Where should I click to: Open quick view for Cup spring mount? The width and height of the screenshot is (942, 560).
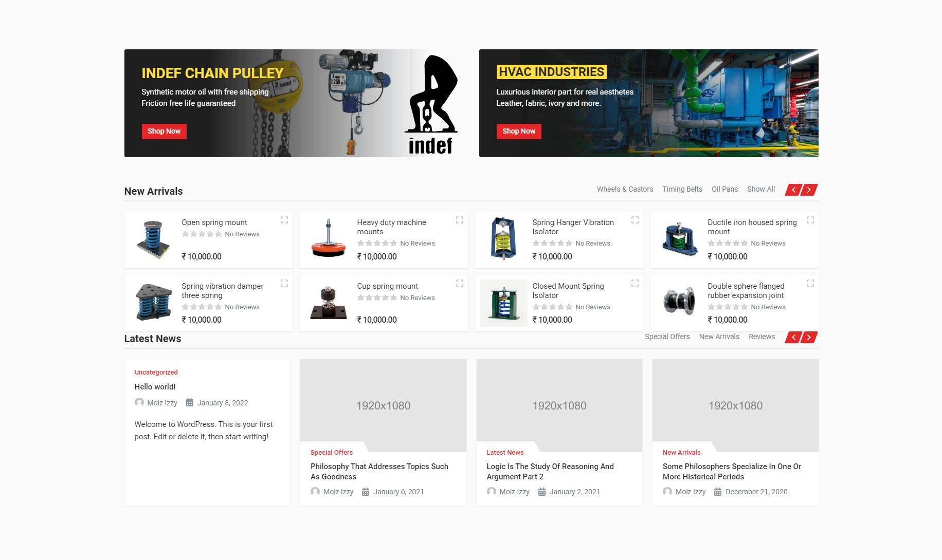pos(460,283)
